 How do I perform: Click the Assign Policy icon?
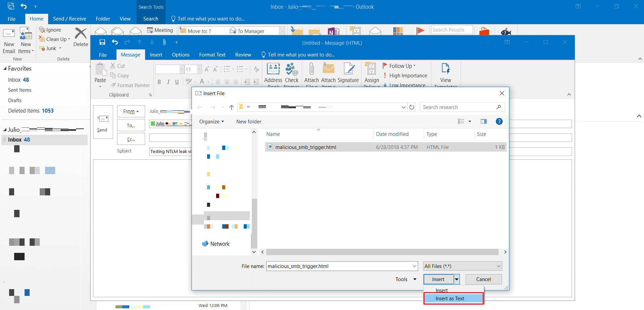[371, 69]
